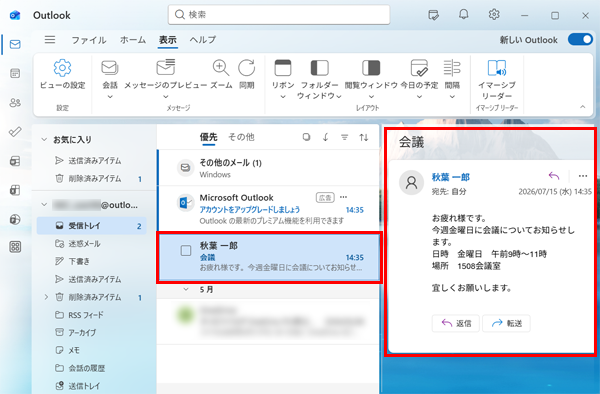Open My Day icon in title bar
Screen dimensions: 600x394
(433, 15)
